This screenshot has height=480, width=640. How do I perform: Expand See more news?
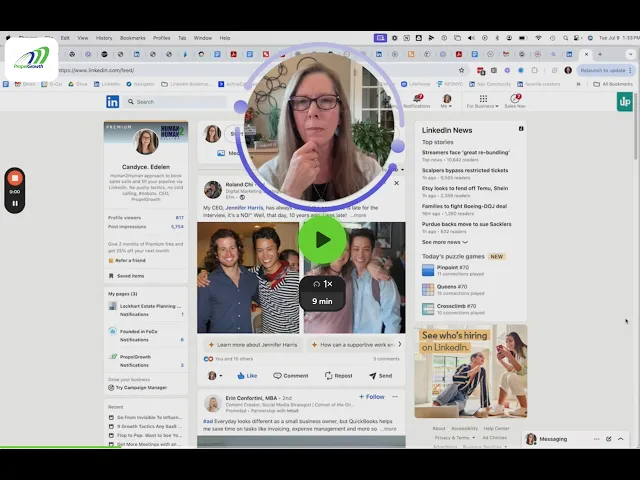click(444, 242)
